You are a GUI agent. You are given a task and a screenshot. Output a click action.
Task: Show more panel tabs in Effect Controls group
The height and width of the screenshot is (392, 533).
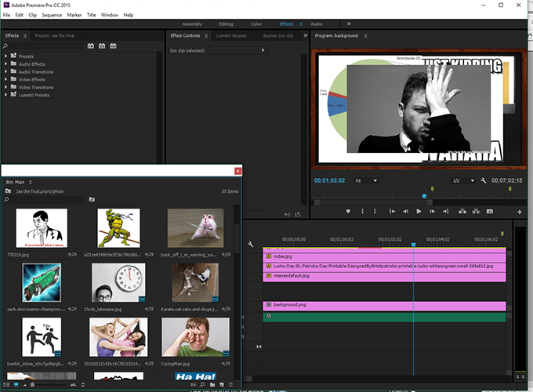[305, 35]
